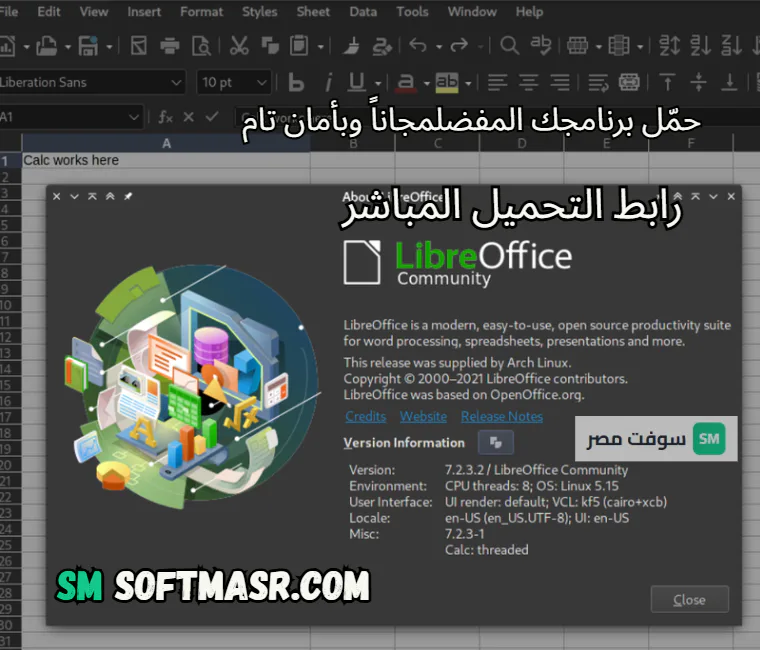Toggle Bold formatting

click(296, 83)
